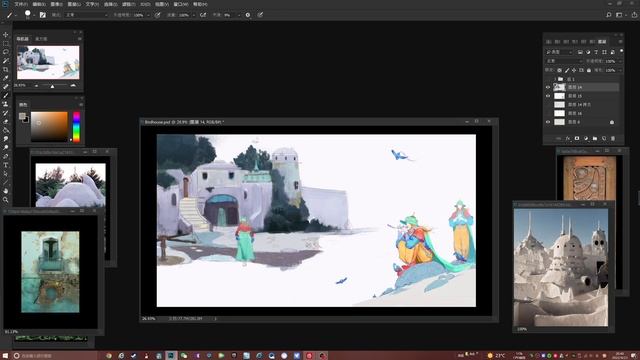Select the Move tool
640x360 pixels.
[6, 35]
